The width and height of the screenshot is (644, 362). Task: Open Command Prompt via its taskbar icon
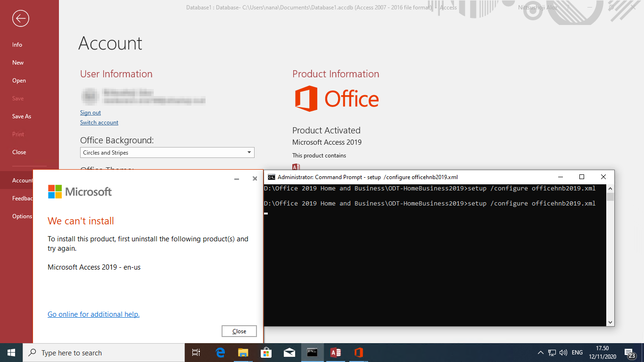pyautogui.click(x=312, y=352)
